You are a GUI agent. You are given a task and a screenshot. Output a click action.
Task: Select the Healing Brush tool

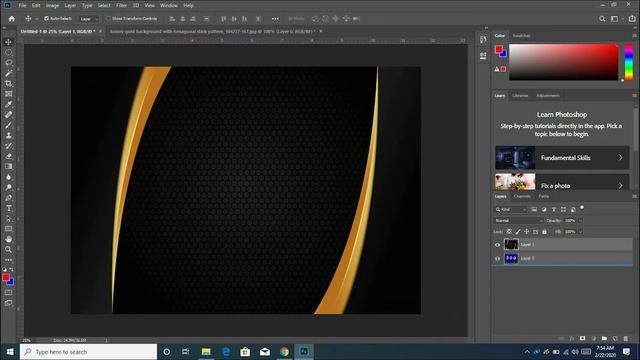[x=9, y=115]
